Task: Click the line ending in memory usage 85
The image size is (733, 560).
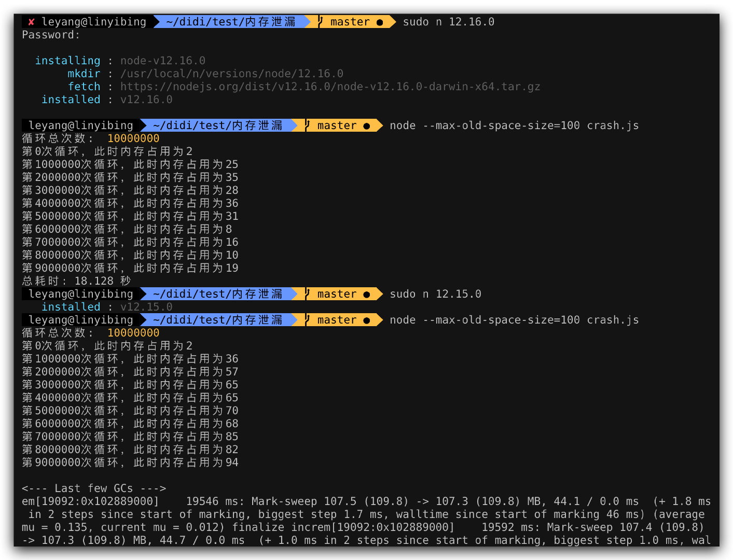Action: pos(130,437)
